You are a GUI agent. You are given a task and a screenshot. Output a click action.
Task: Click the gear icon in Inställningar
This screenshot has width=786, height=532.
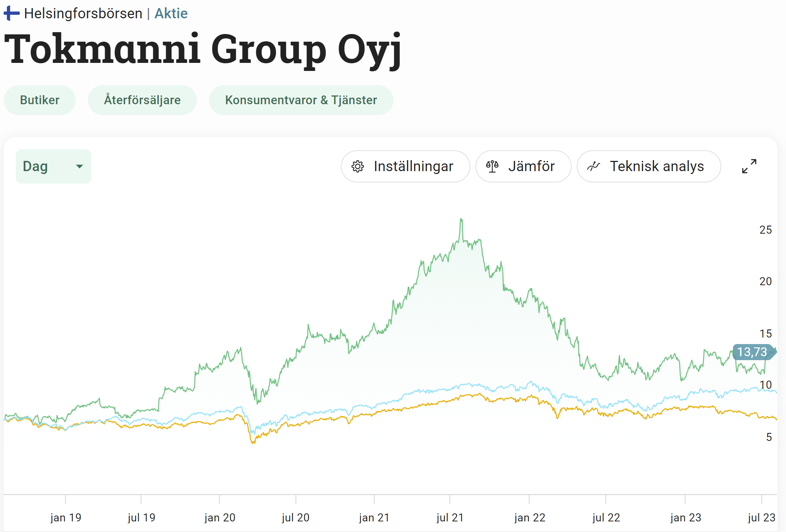tap(357, 166)
